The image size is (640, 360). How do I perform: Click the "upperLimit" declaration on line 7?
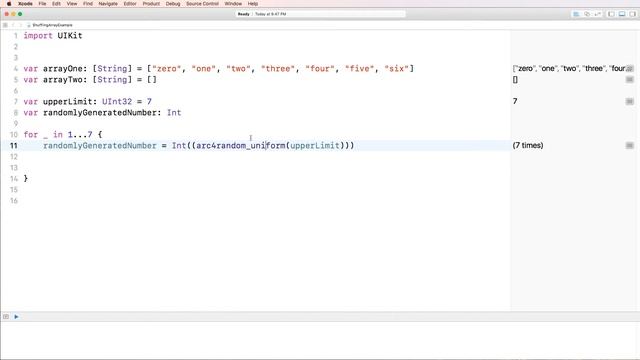coord(68,102)
